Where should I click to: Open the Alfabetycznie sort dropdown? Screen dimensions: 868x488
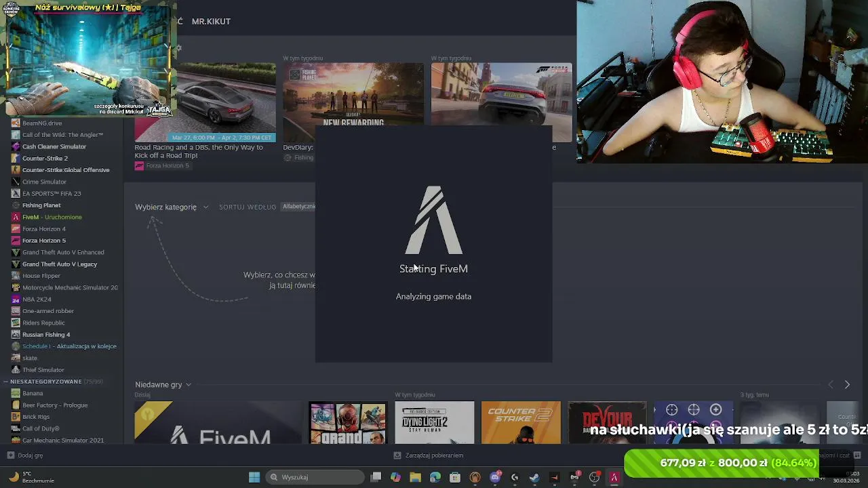point(299,207)
